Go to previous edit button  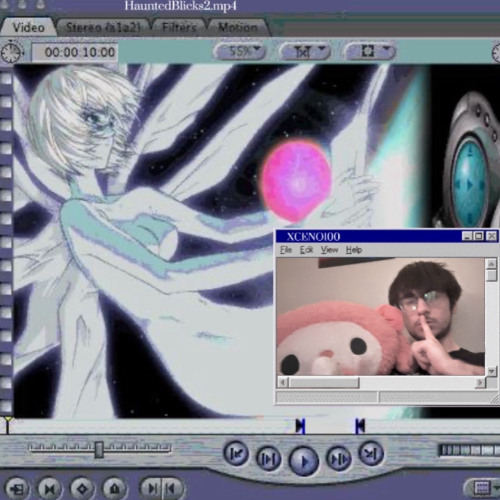(236, 453)
